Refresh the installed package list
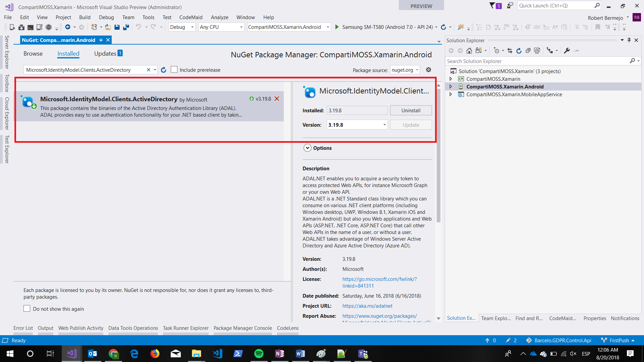644x362 pixels. pyautogui.click(x=163, y=70)
